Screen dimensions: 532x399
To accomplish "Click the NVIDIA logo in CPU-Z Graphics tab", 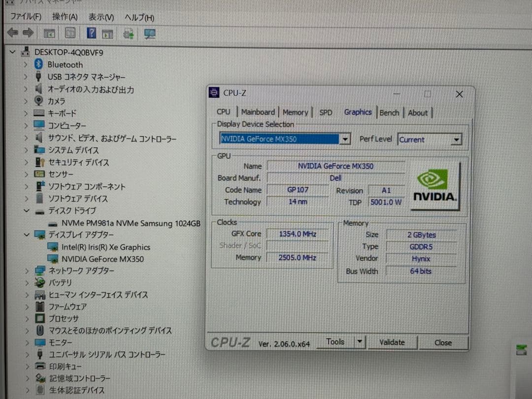I will click(x=434, y=186).
